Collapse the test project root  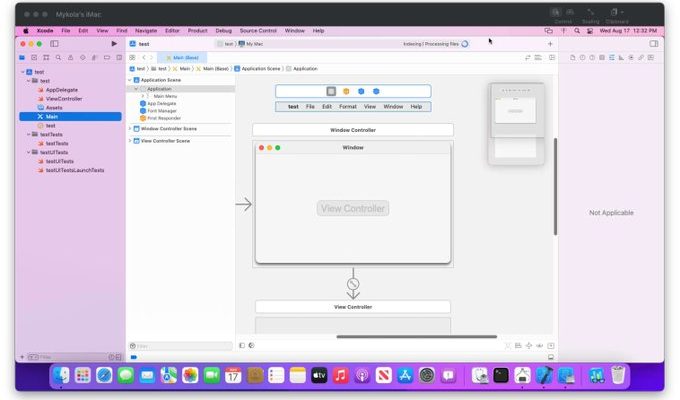[x=23, y=72]
